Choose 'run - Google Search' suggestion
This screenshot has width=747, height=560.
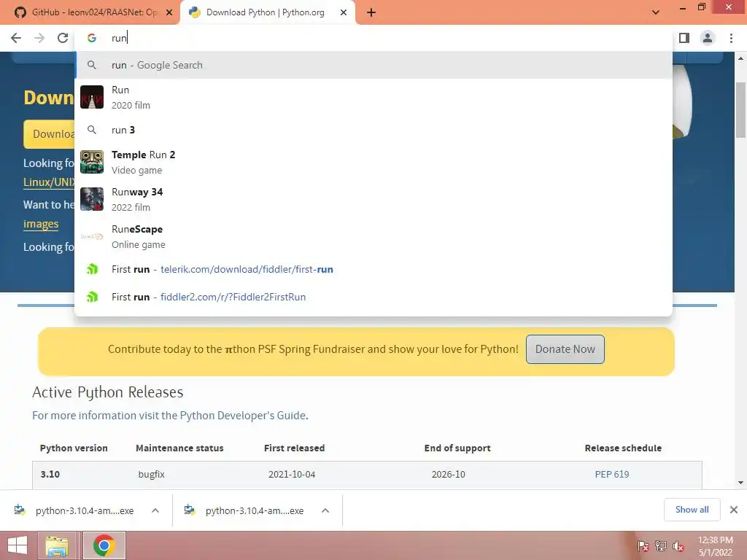(373, 65)
